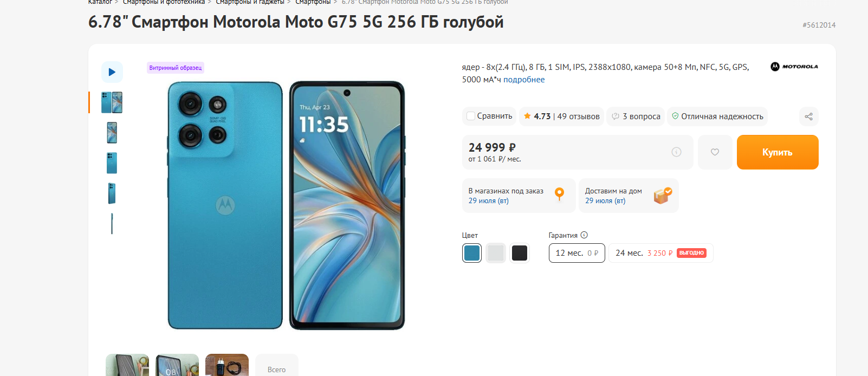Click the home delivery box icon
868x376 pixels.
click(x=663, y=195)
